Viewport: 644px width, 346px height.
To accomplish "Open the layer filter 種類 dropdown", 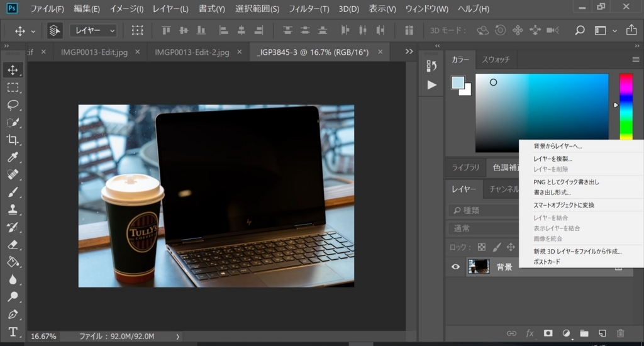I will (x=484, y=210).
